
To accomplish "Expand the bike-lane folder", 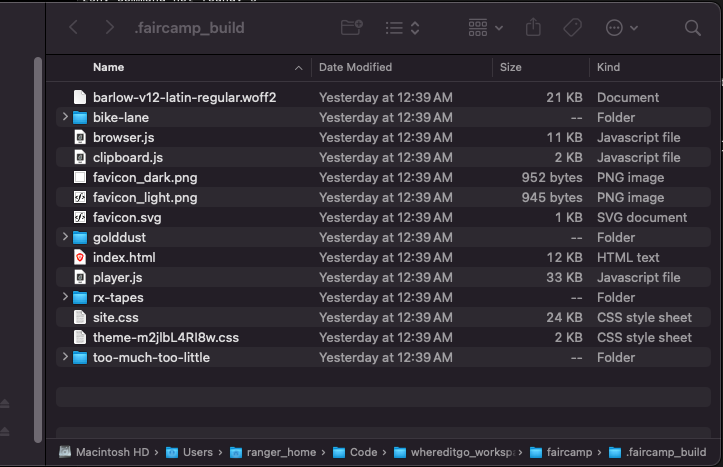I will coord(65,117).
